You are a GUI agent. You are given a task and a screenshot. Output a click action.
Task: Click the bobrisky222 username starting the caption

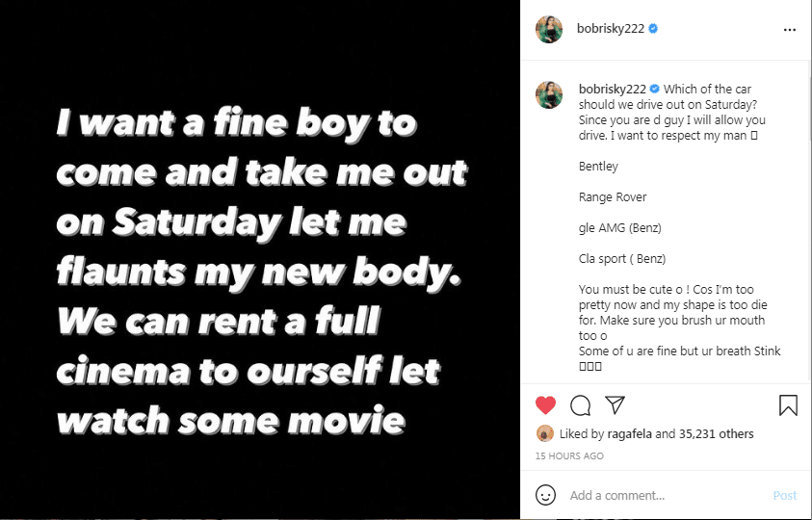613,89
